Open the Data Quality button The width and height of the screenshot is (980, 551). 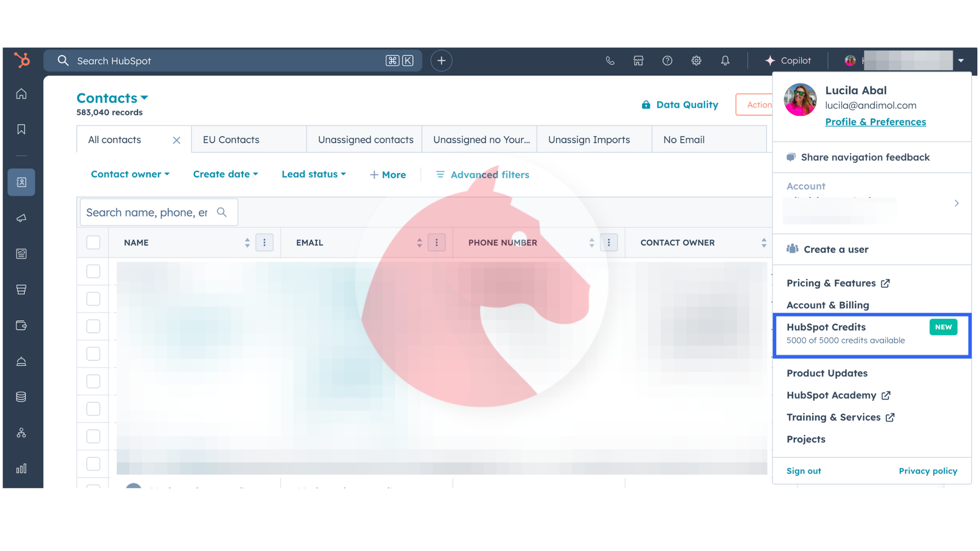click(680, 105)
